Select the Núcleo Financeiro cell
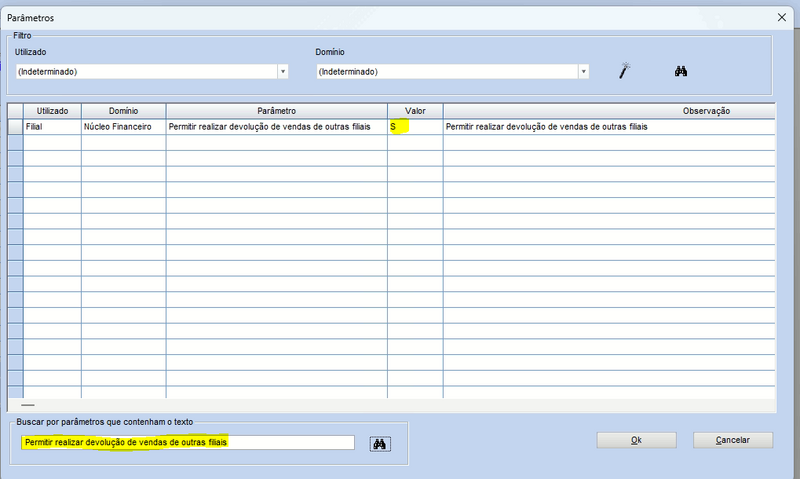This screenshot has height=479, width=800. tap(123, 127)
